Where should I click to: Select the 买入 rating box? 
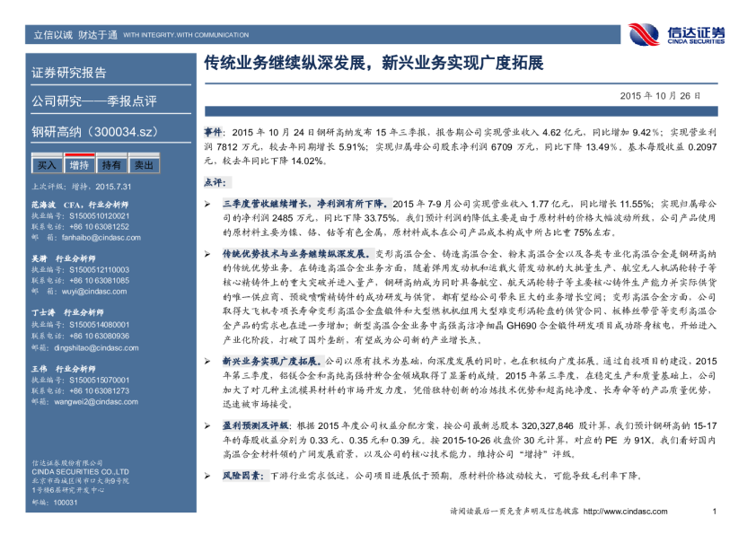click(46, 165)
